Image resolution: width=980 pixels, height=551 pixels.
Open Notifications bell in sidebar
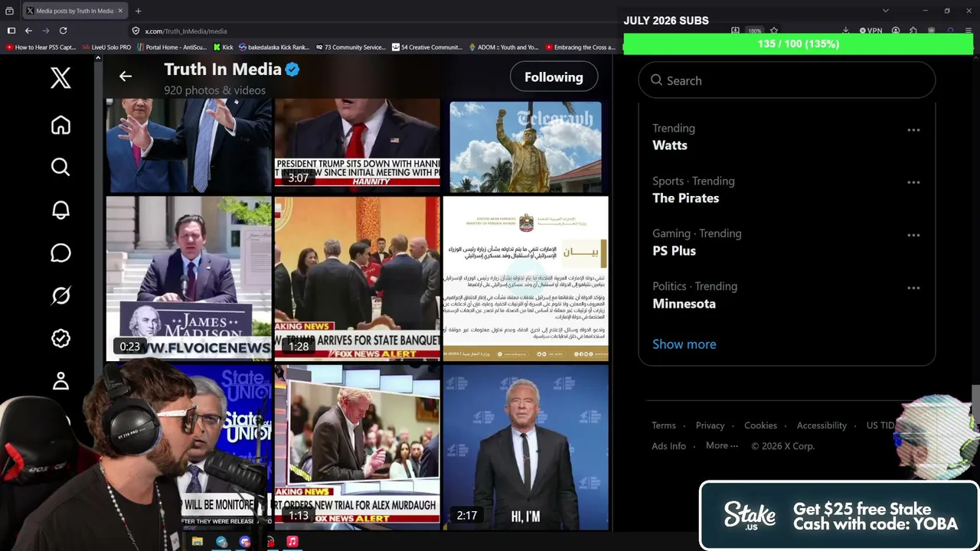click(60, 210)
